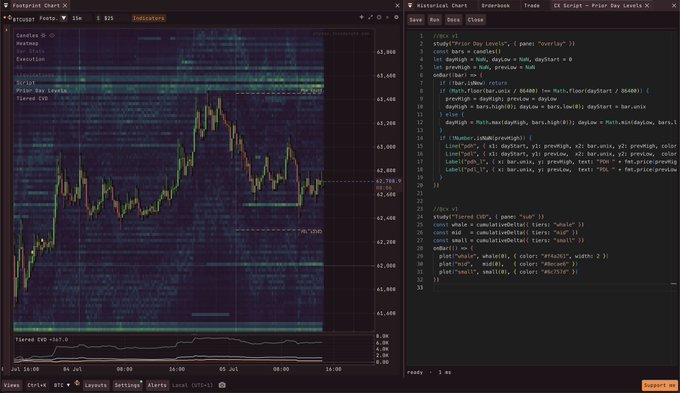Open the Footprint Chart panel dropdown arrow
Screen dimensions: 680x393
6,6
